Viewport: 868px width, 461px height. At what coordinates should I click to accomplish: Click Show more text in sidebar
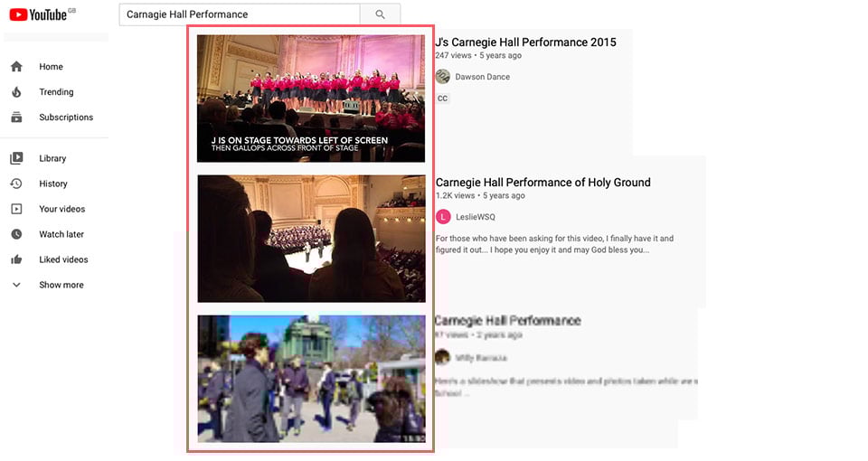(x=61, y=285)
